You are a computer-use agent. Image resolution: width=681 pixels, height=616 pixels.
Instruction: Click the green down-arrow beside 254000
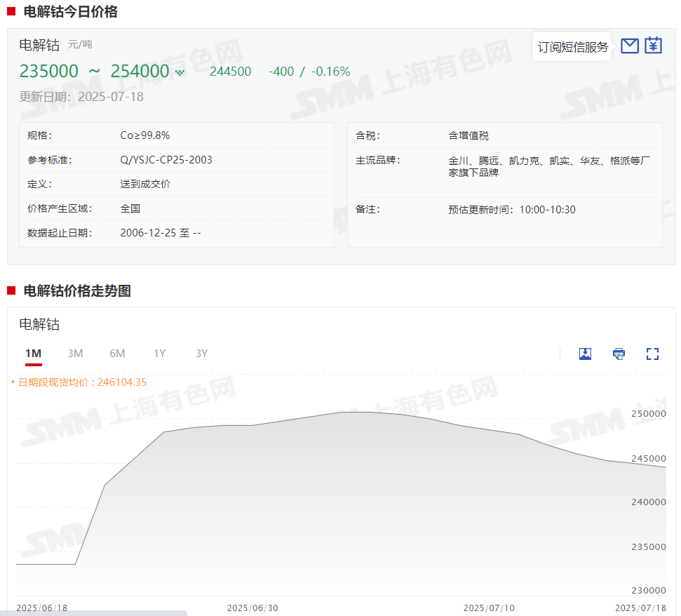[180, 72]
